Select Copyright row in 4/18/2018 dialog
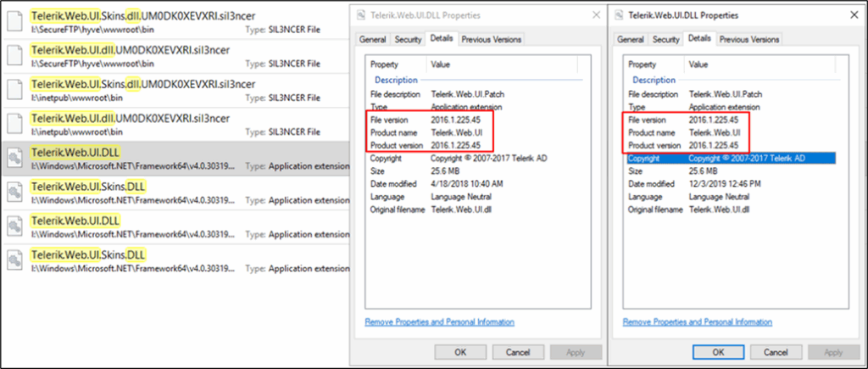Screen dimensions: 868x369 tap(473, 159)
